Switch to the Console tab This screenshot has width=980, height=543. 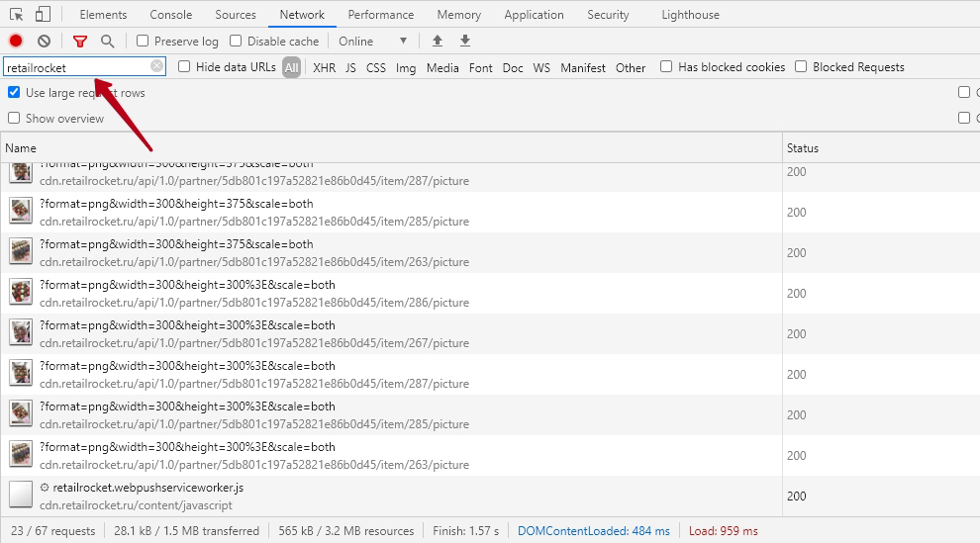(171, 15)
